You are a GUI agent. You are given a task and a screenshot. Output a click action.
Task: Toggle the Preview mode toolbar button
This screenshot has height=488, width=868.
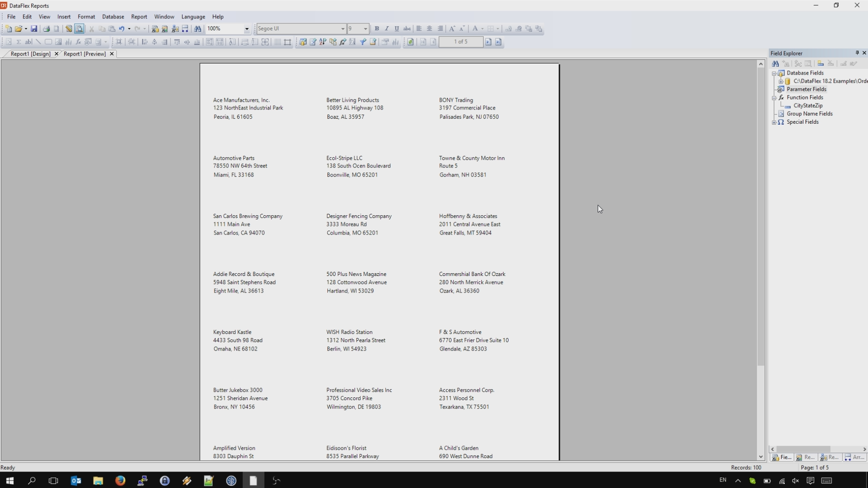tap(79, 29)
